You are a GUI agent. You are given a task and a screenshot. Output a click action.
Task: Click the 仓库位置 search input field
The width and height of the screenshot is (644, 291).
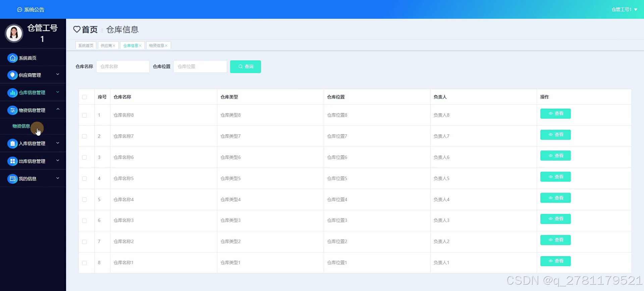pyautogui.click(x=200, y=66)
